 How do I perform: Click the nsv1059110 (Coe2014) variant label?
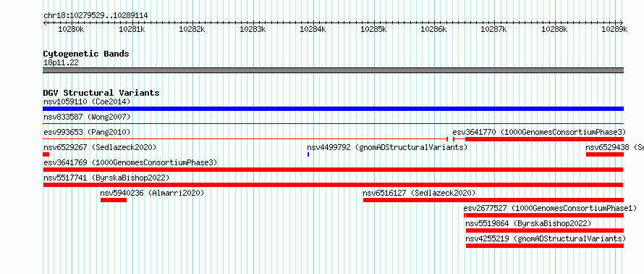coord(87,101)
